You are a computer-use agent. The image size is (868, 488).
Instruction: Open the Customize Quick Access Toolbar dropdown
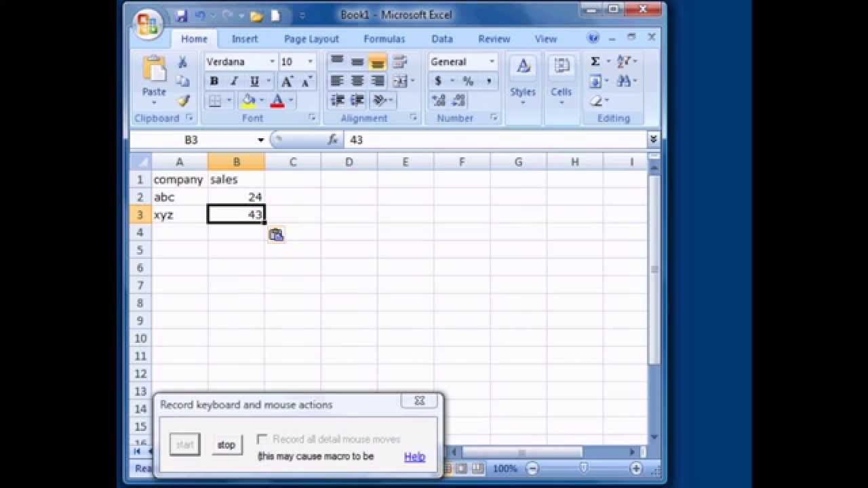pyautogui.click(x=302, y=16)
